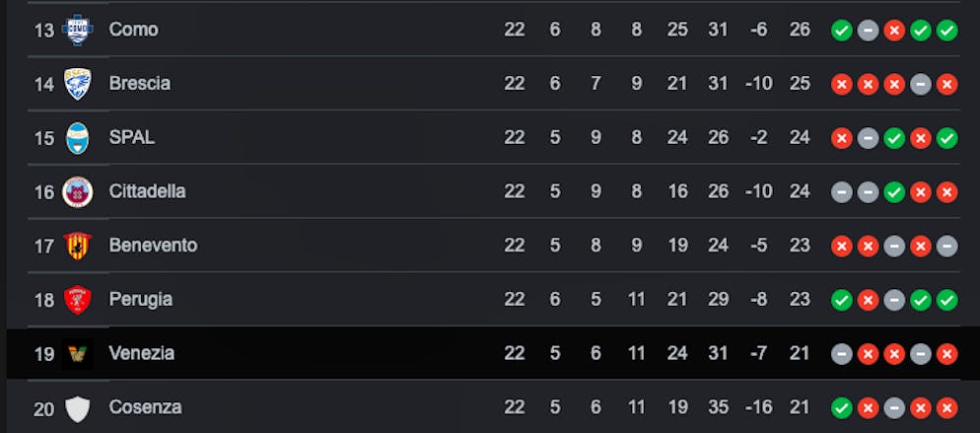Click the Cosenza shield crest icon
Screen dimensions: 980x433
77,407
